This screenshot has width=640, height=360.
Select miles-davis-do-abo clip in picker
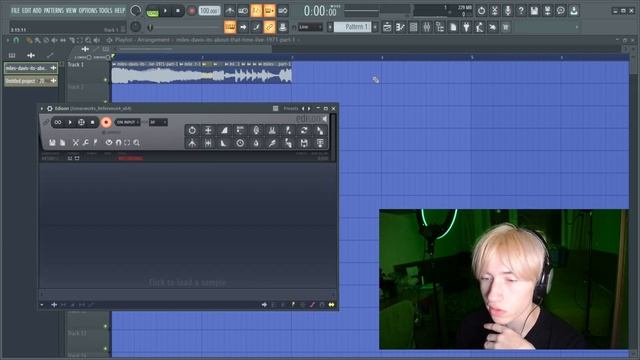(x=31, y=68)
